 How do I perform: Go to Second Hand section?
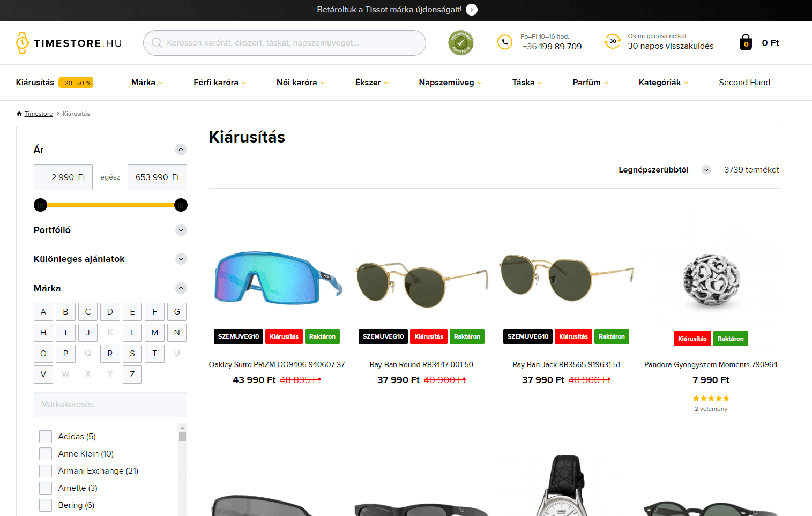(744, 83)
